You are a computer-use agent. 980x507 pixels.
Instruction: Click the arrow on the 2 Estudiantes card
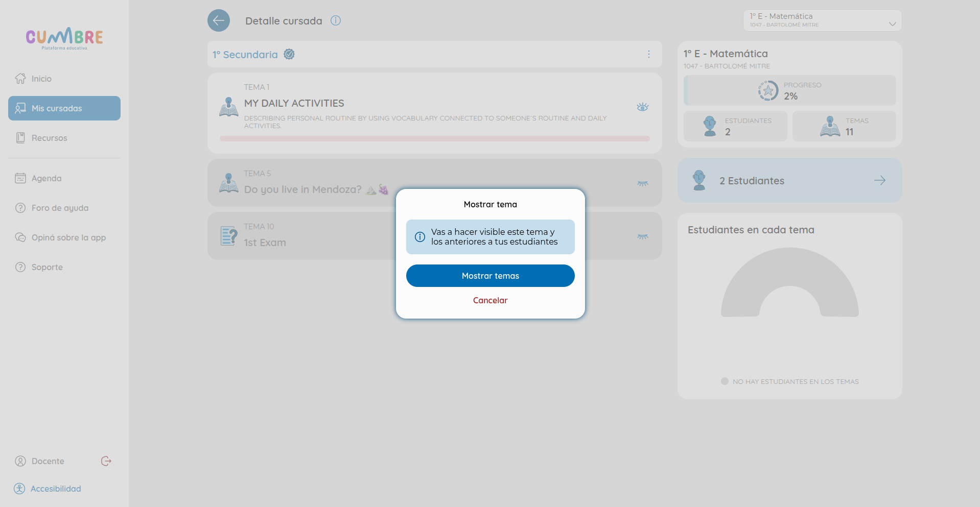click(880, 180)
